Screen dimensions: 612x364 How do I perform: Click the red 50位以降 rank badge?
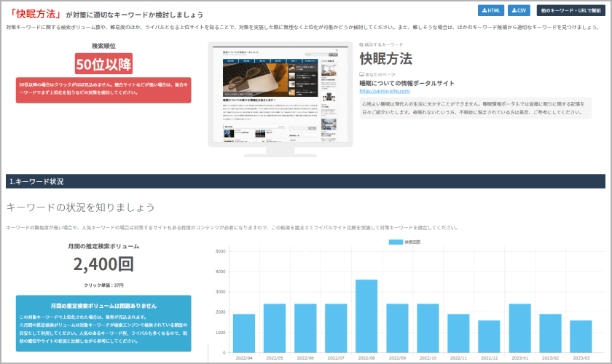click(103, 63)
